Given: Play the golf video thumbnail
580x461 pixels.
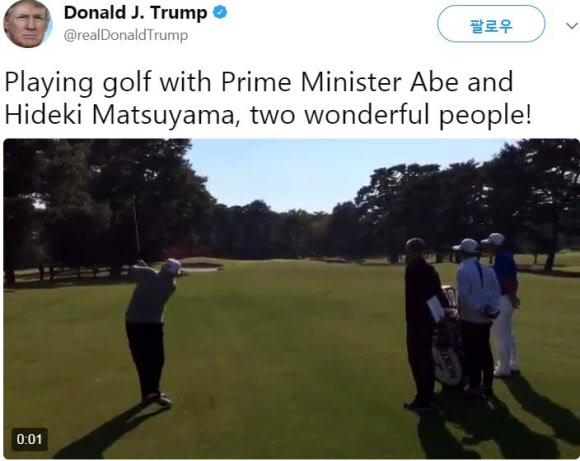Looking at the screenshot, I should click(291, 299).
